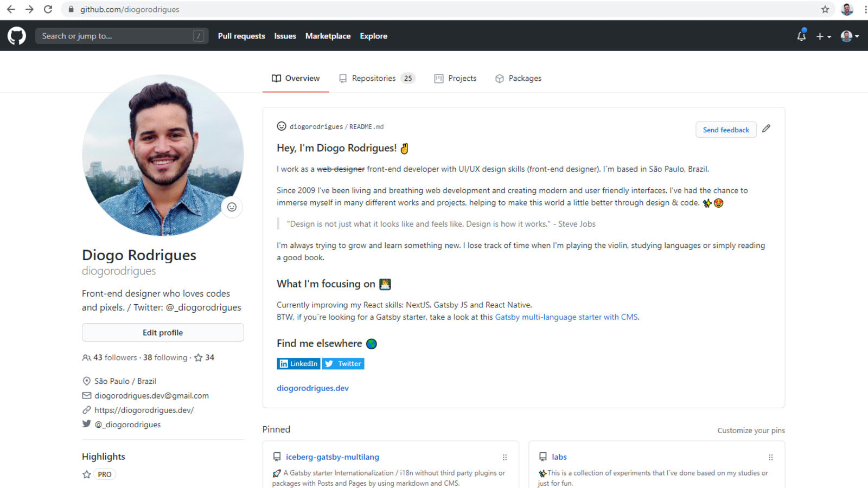Click the Twitter bird icon in sidebar
This screenshot has height=488, width=868.
(x=86, y=424)
